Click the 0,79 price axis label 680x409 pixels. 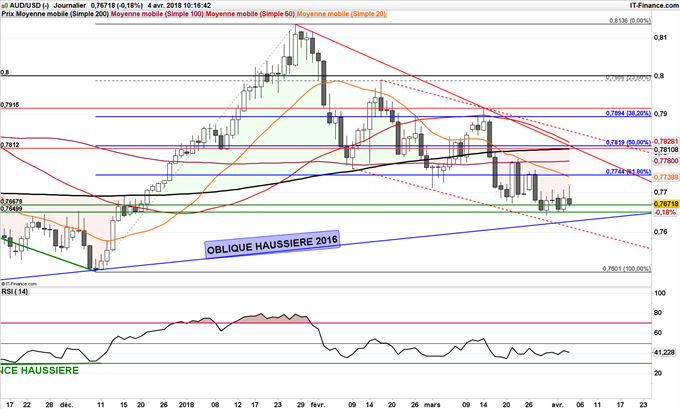click(660, 114)
